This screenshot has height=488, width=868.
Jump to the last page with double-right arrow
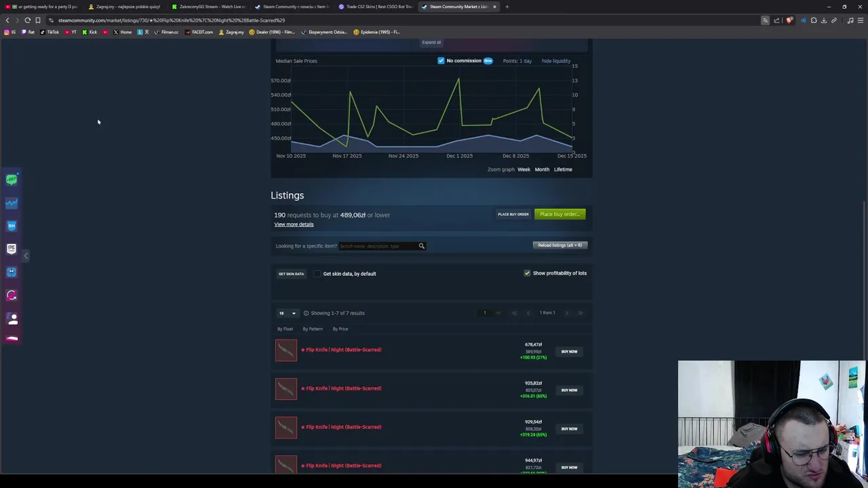580,313
